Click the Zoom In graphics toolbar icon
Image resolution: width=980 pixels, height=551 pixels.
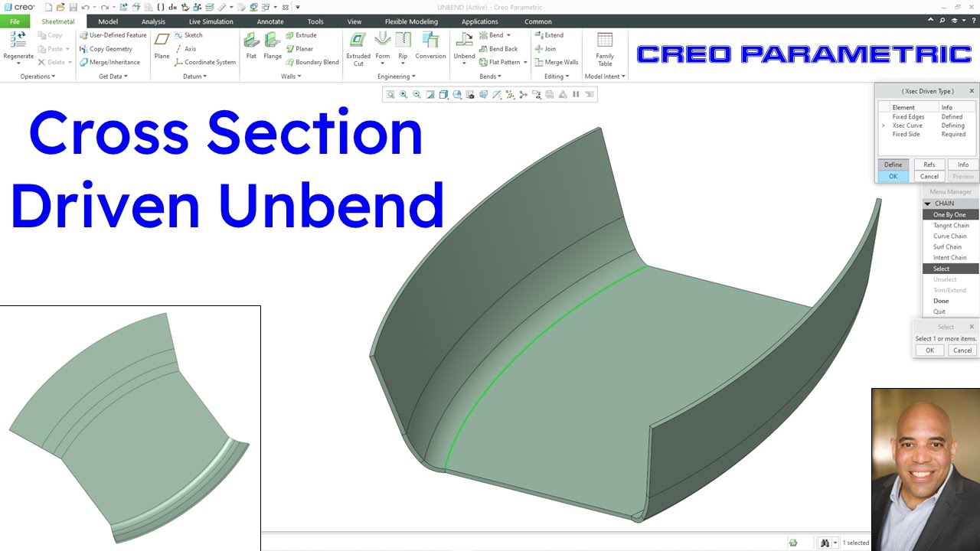(x=403, y=95)
